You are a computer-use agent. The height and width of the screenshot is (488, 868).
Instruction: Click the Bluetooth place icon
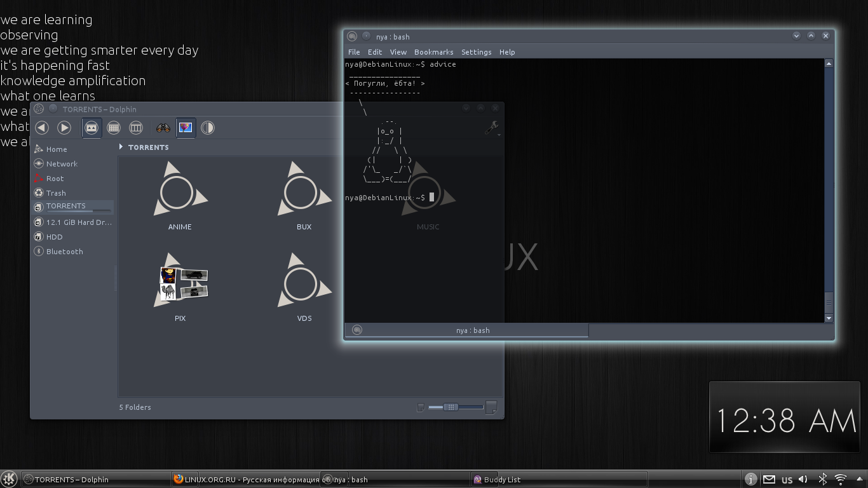coord(39,252)
